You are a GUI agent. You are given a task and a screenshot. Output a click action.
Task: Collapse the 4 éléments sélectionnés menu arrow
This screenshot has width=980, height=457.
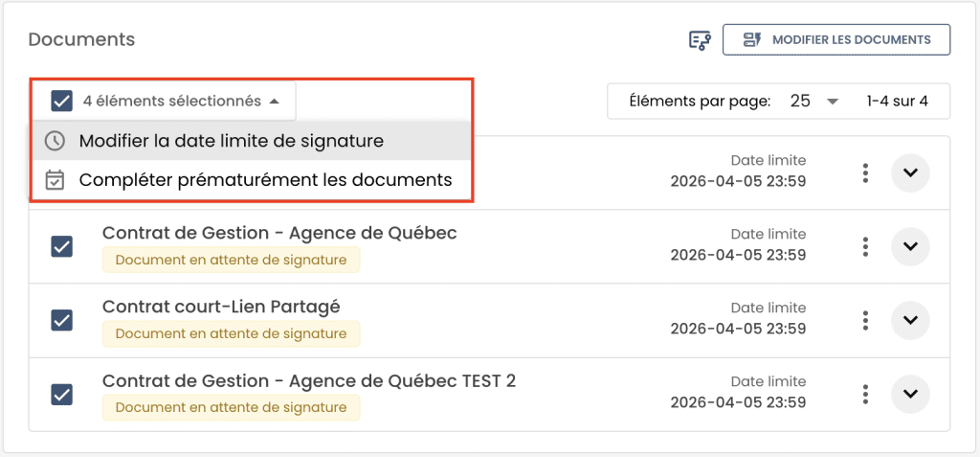(x=274, y=101)
